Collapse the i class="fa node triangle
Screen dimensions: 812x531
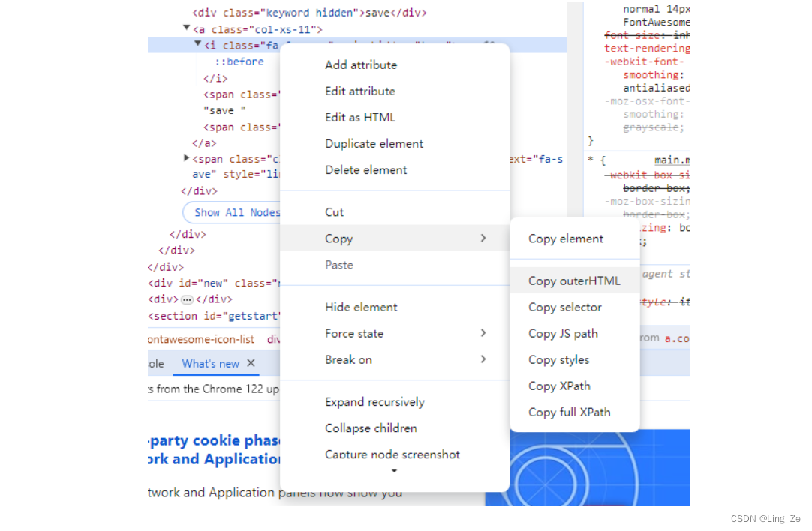click(x=198, y=44)
